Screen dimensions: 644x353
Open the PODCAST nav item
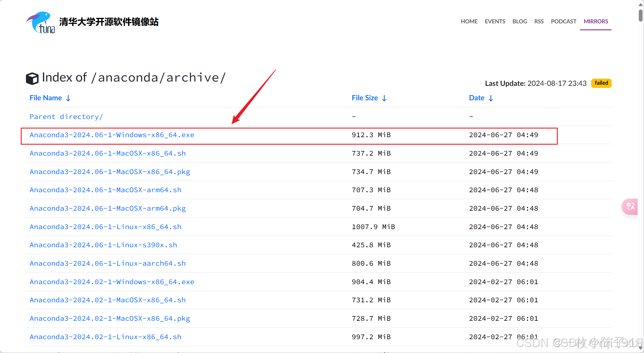(564, 21)
